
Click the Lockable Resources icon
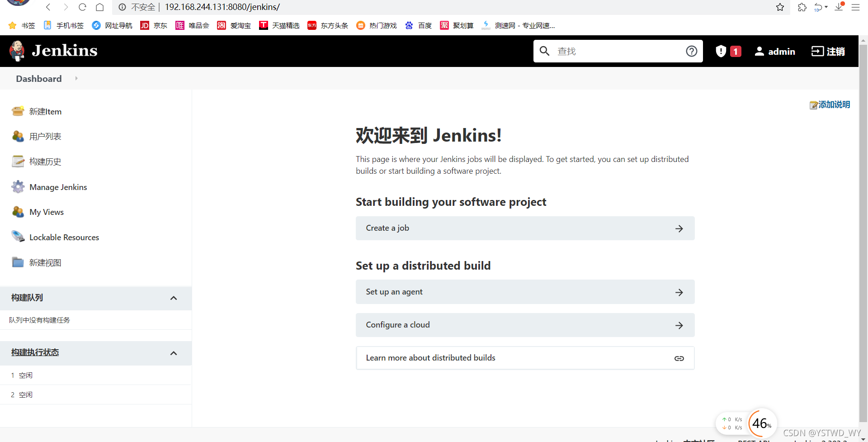[x=18, y=237]
